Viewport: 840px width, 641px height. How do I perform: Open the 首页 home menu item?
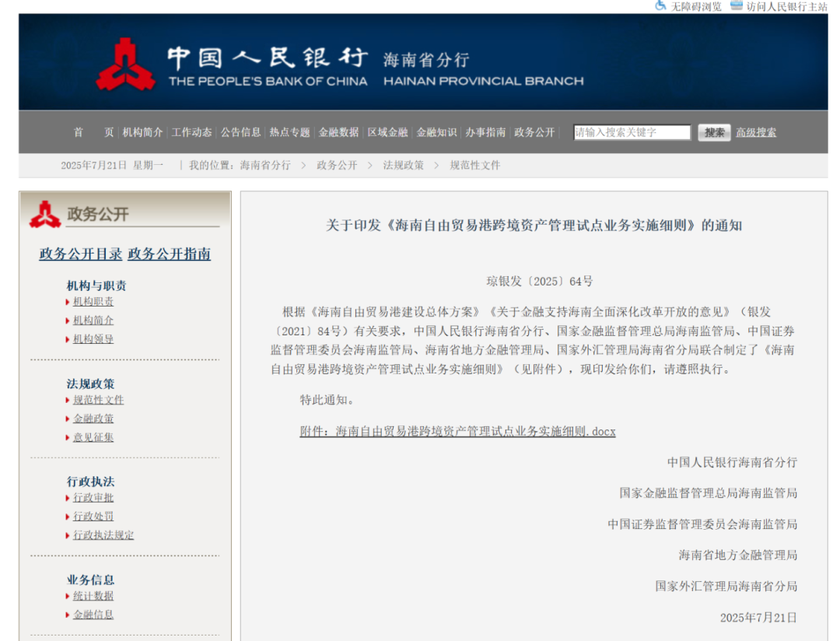coord(93,132)
